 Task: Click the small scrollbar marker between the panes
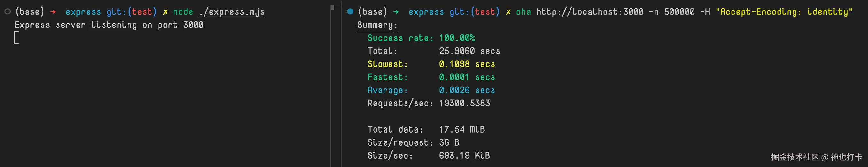click(x=333, y=7)
